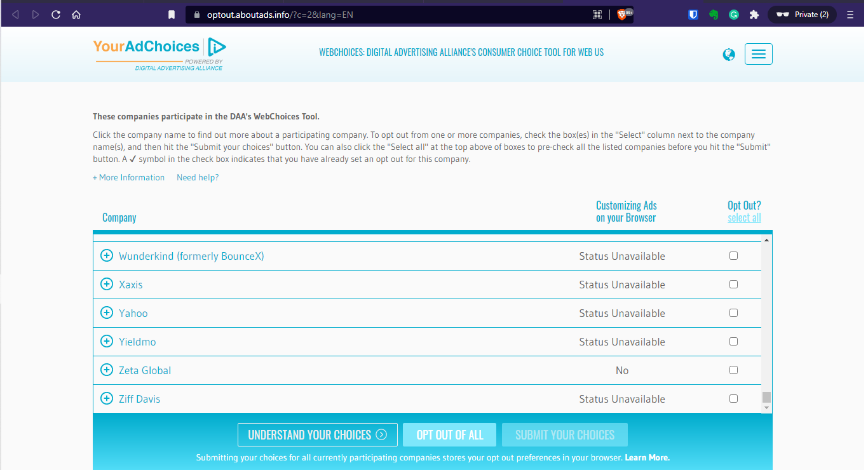The width and height of the screenshot is (868, 470).
Task: Open the Private (2) window indicator
Action: coord(803,15)
